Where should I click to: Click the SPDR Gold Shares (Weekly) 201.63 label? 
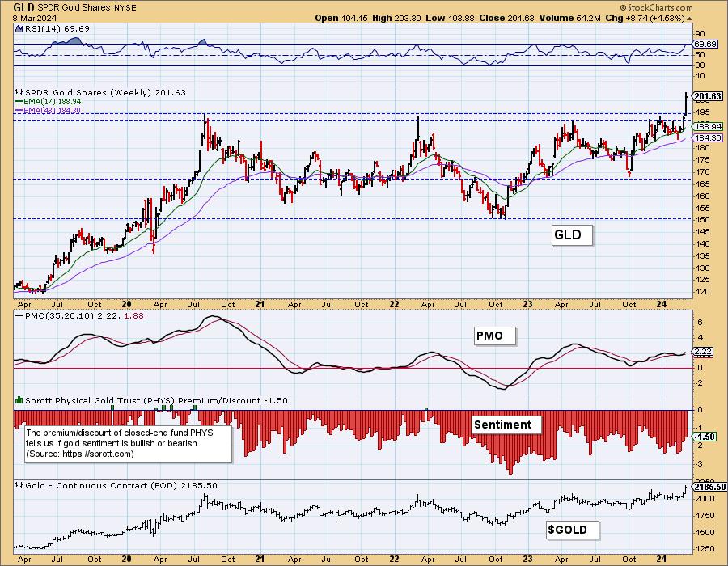[x=105, y=92]
